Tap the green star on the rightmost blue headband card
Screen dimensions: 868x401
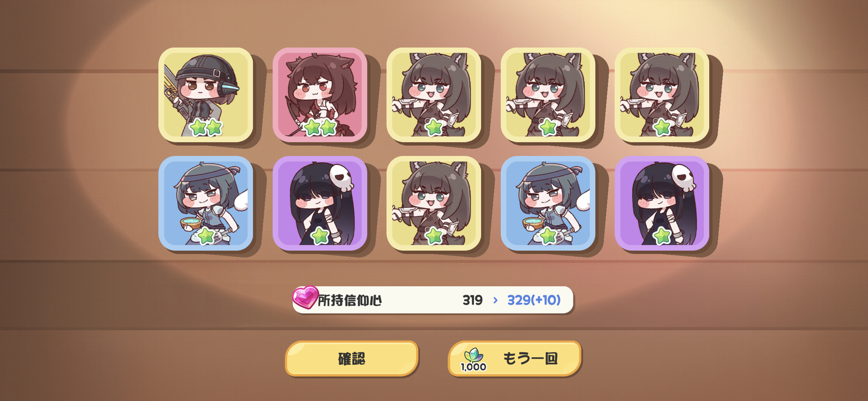point(548,236)
